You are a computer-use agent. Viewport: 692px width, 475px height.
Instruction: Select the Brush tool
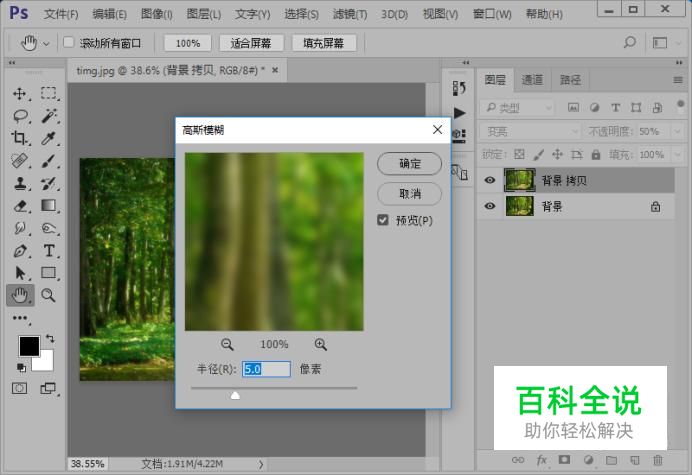click(x=49, y=161)
